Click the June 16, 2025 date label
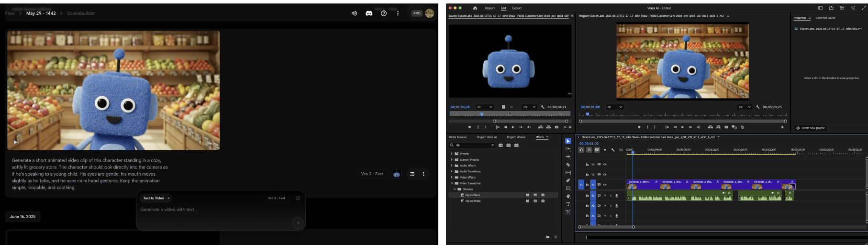Viewport: 868px width, 245px height. (23, 217)
